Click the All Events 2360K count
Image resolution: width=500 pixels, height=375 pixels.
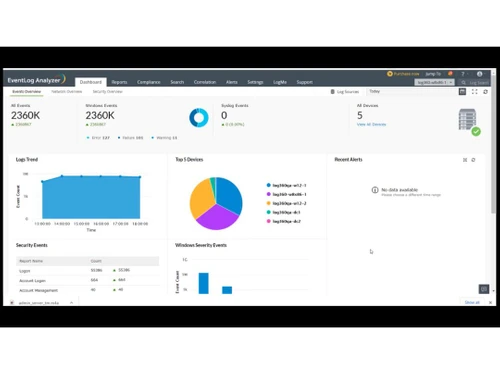coord(25,115)
